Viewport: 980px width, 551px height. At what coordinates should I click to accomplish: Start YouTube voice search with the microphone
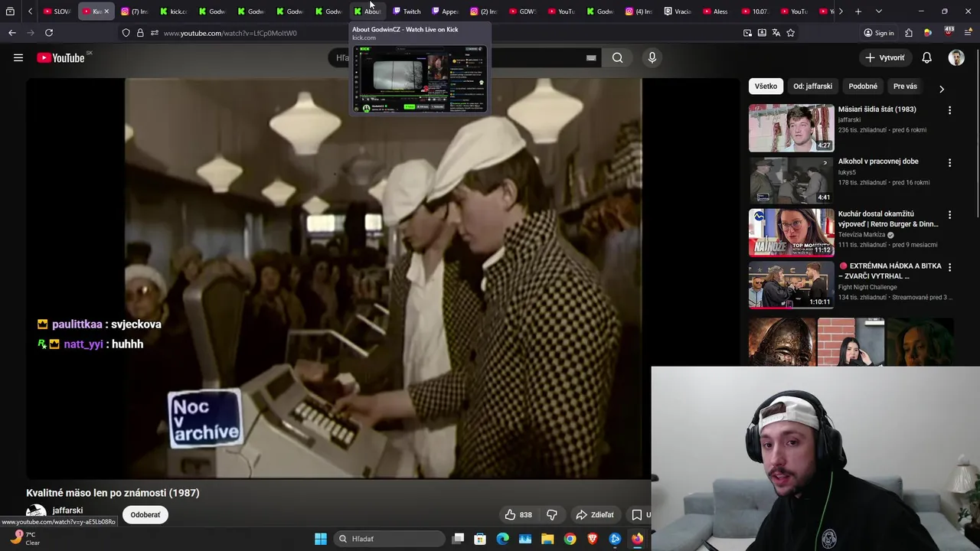(x=652, y=57)
